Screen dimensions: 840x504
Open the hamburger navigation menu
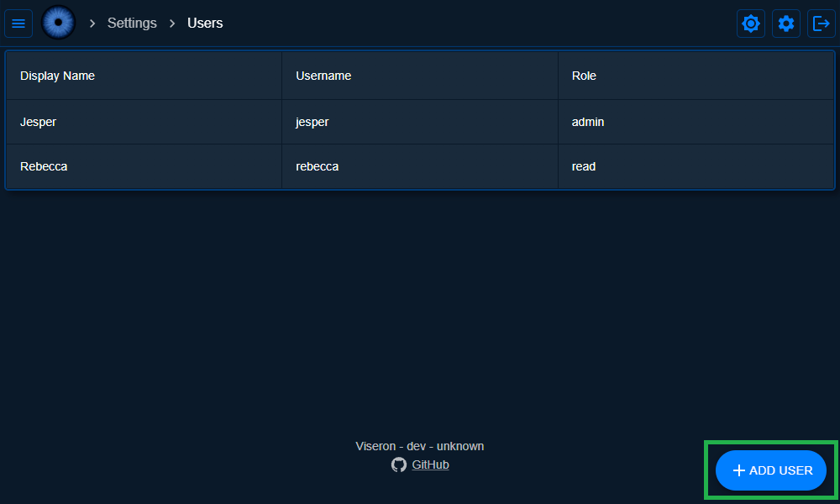point(18,24)
